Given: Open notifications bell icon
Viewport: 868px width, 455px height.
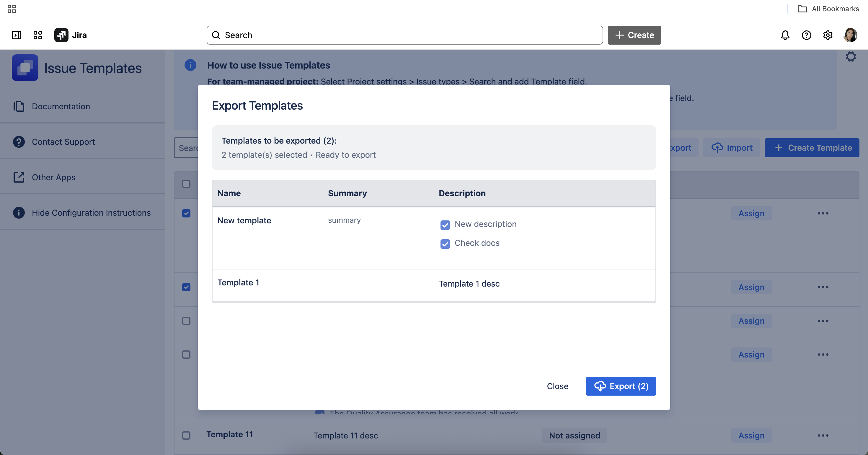Looking at the screenshot, I should (785, 35).
